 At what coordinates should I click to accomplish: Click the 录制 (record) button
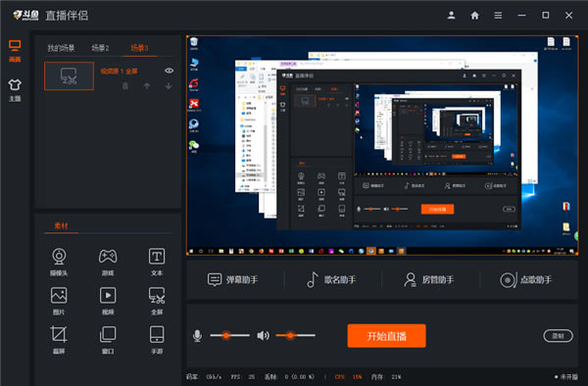558,336
